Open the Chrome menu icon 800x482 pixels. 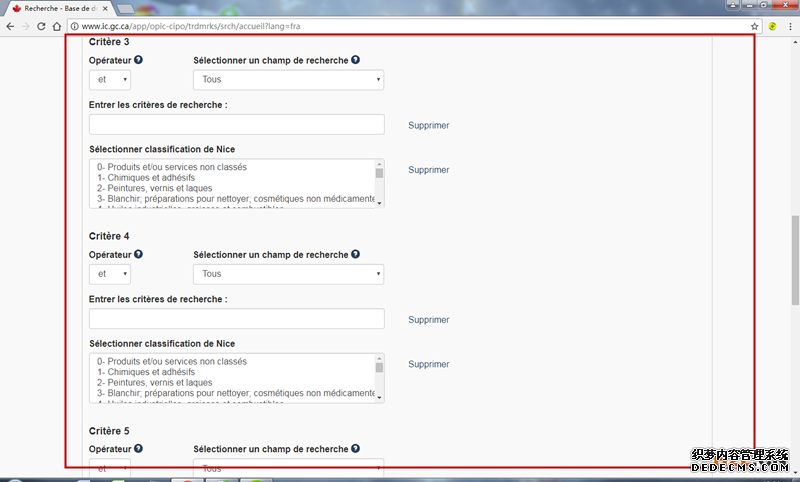788,25
